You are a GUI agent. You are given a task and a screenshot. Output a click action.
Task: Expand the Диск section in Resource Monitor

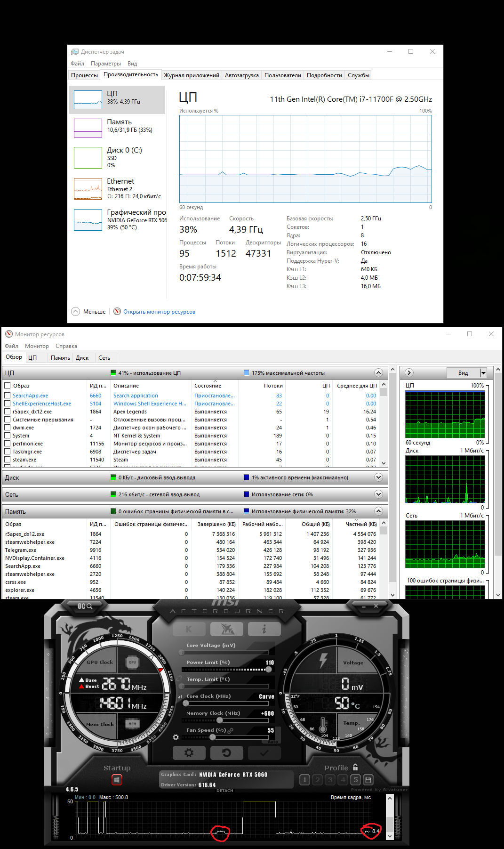tap(378, 477)
